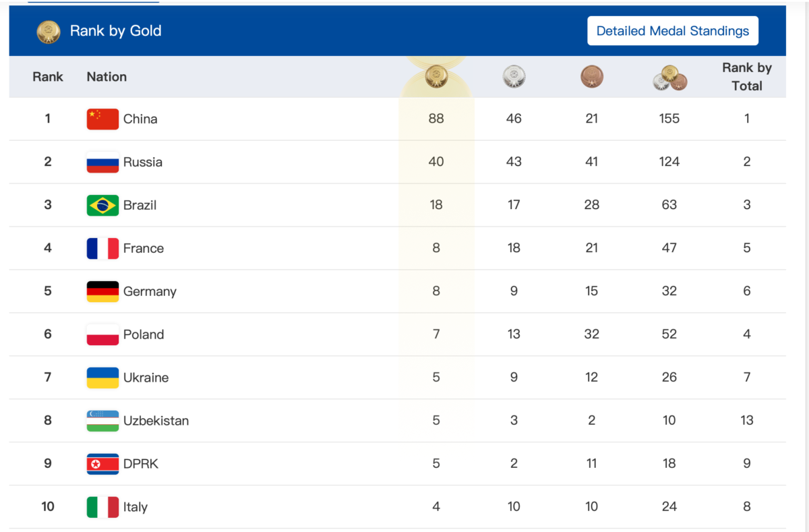The image size is (809, 532).
Task: Select the France nation name
Action: pyautogui.click(x=144, y=248)
